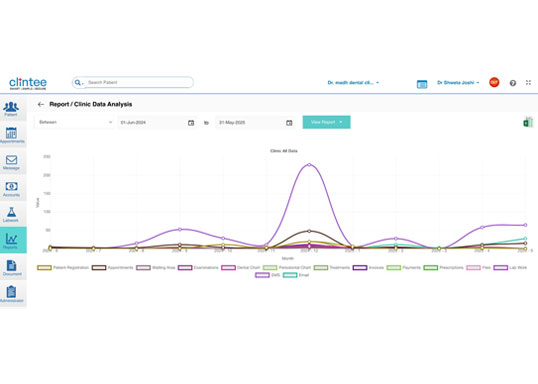Open the Document sidebar icon
The width and height of the screenshot is (538, 384).
pos(11,268)
